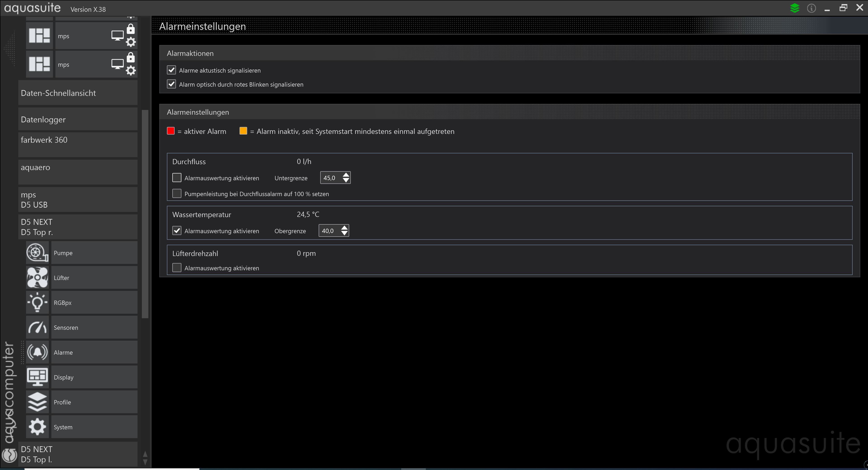
Task: Click the second mps overview page icon
Action: point(39,64)
